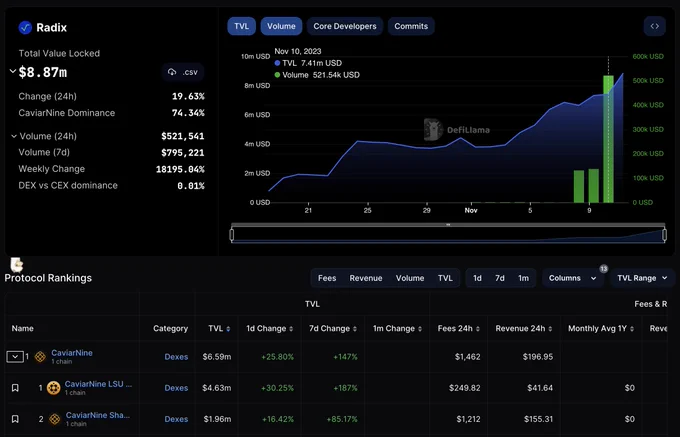Switch rankings to the Revenue tab
This screenshot has width=680, height=437.
tap(366, 278)
